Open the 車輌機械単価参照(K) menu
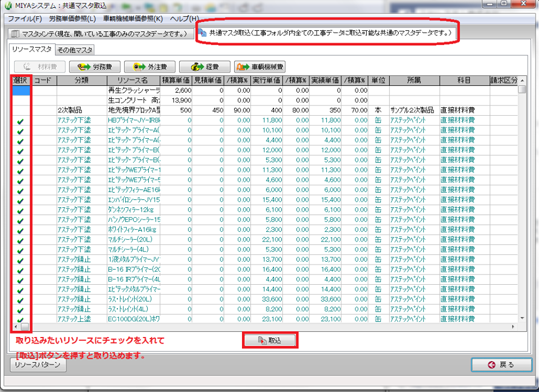 (133, 19)
